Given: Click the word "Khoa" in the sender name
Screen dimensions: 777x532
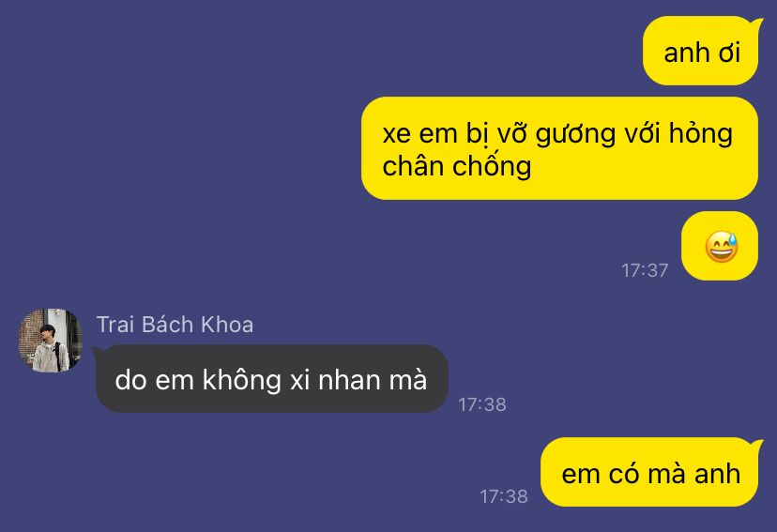Looking at the screenshot, I should (227, 325).
